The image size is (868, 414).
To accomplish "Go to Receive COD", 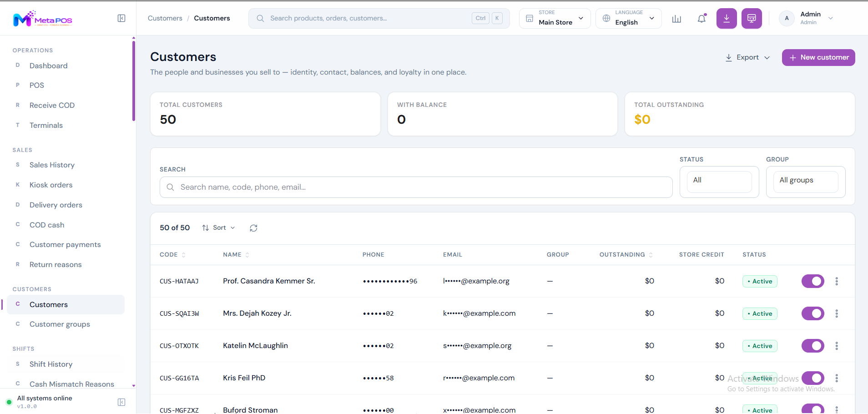I will [x=66, y=106].
